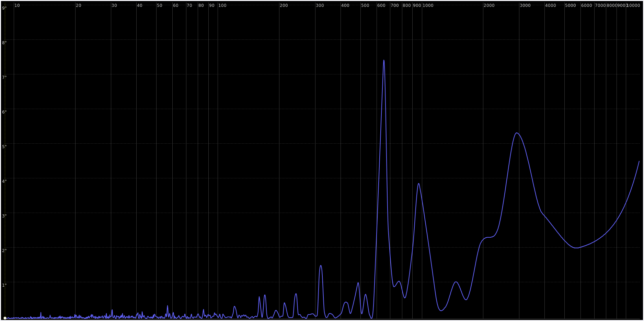Select the "400" frequency axis label

[345, 5]
